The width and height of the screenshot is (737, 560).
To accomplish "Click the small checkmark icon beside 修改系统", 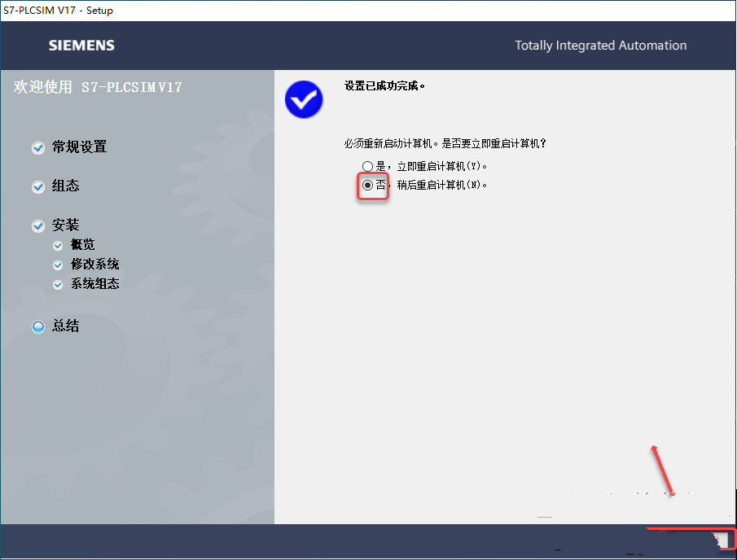I will pos(58,265).
